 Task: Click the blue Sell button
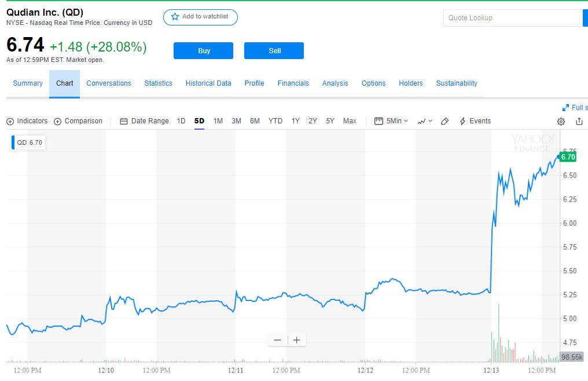tap(274, 51)
